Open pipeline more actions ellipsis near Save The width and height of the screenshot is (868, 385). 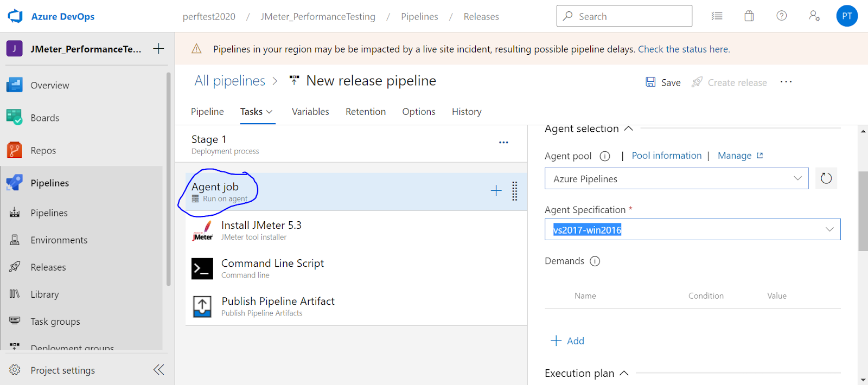click(786, 82)
